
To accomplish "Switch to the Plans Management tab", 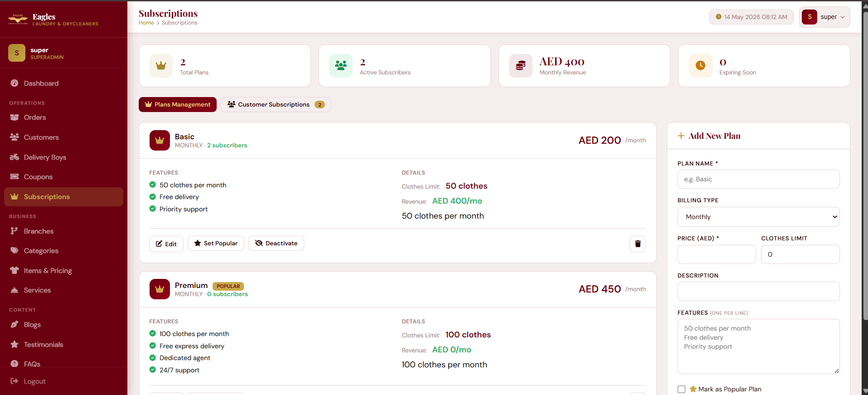I will tap(178, 105).
